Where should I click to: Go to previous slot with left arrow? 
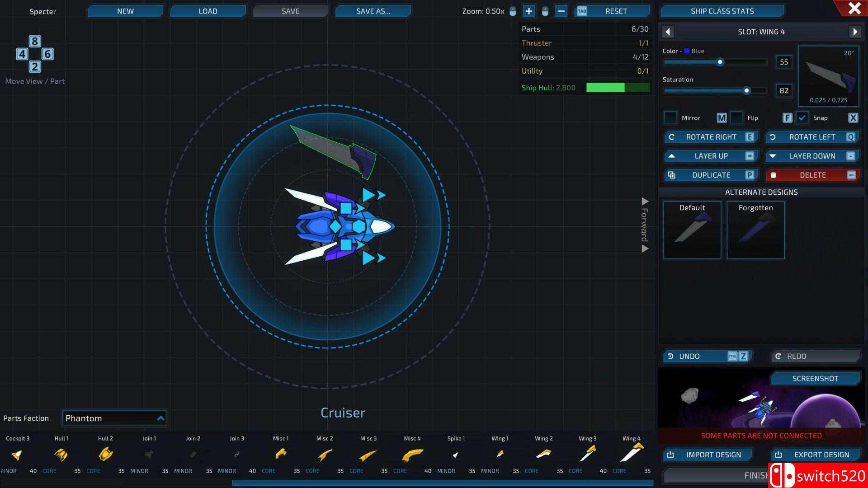(x=668, y=32)
